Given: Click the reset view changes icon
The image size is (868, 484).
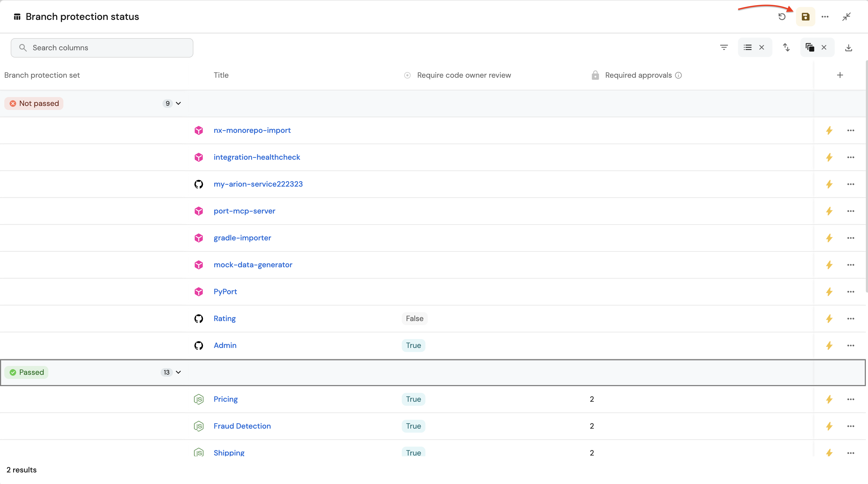Looking at the screenshot, I should (x=782, y=16).
